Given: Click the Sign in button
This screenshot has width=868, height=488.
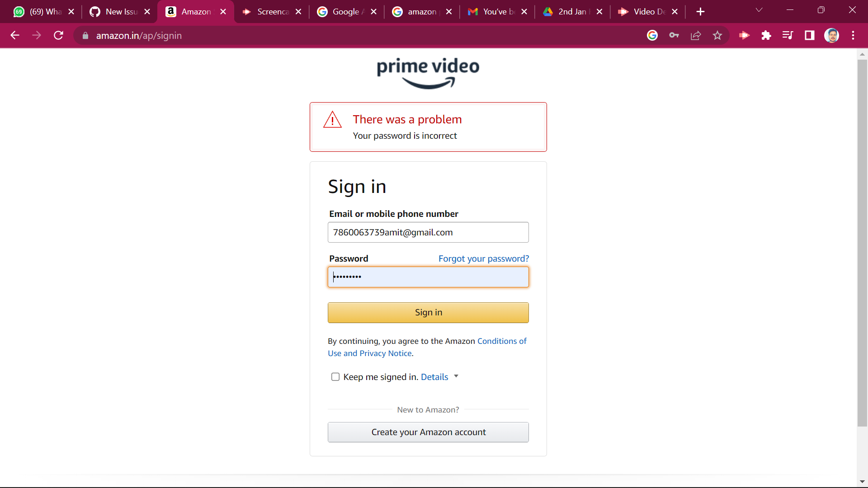Looking at the screenshot, I should point(428,312).
